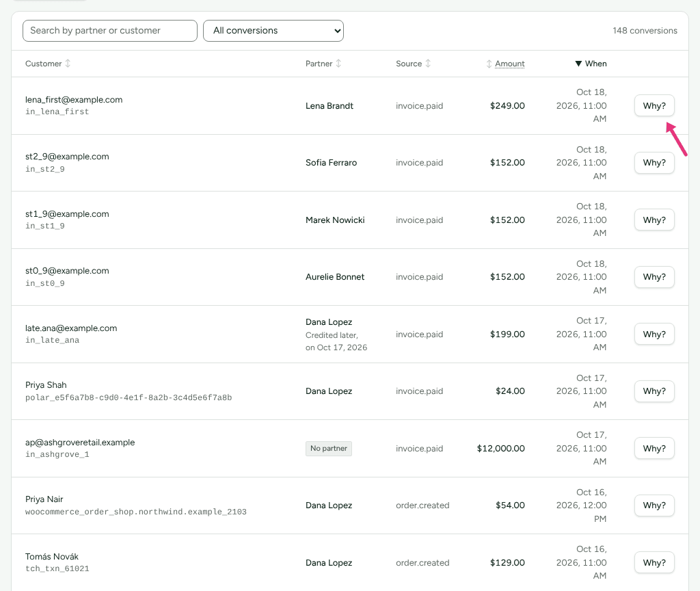Screen dimensions: 700x591
Task: Select the $24.00 amount cell
Action: [510, 391]
